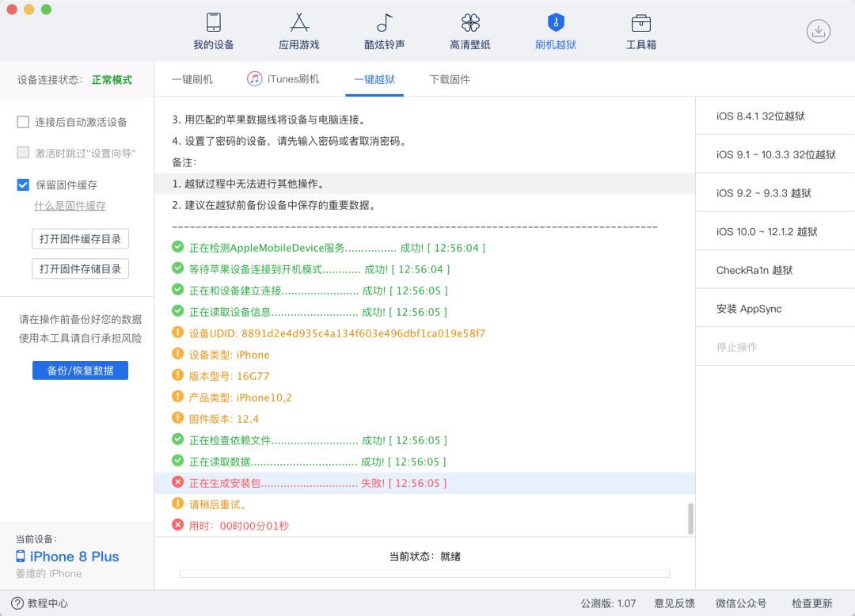Image resolution: width=855 pixels, height=616 pixels.
Task: Click 检查更新 link
Action: click(812, 603)
